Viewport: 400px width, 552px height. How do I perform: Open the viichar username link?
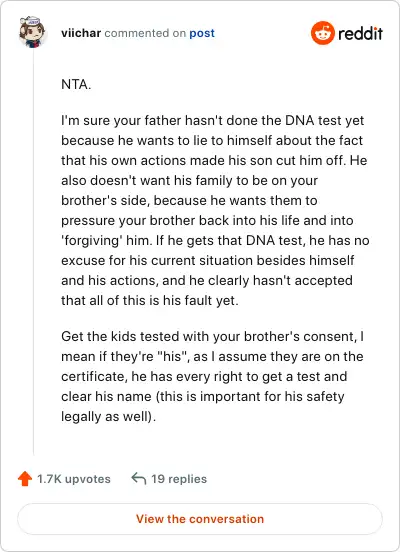pyautogui.click(x=81, y=33)
